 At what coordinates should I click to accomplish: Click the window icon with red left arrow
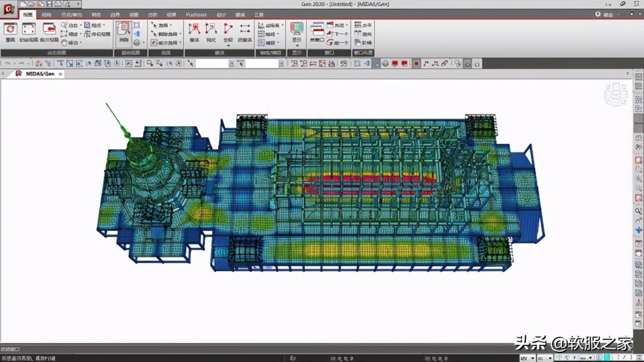point(49,29)
